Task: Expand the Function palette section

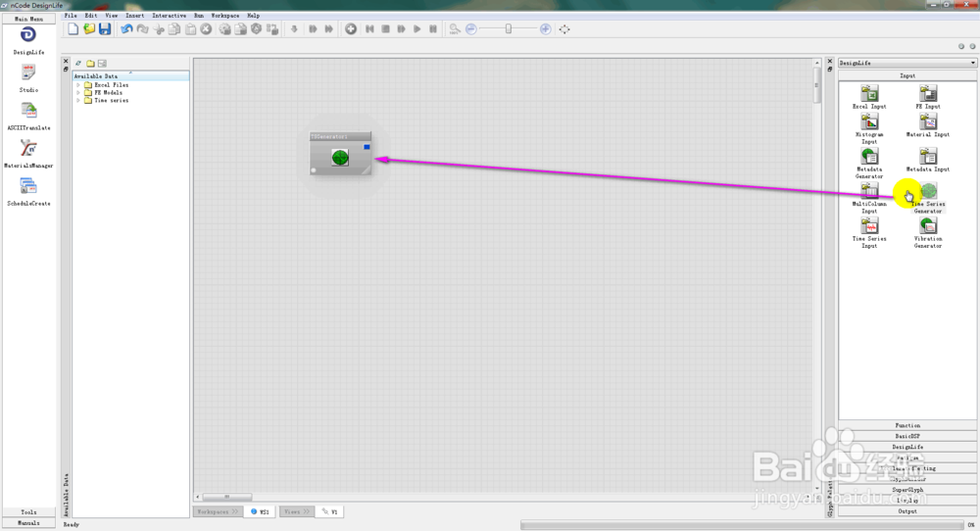Action: pos(907,425)
